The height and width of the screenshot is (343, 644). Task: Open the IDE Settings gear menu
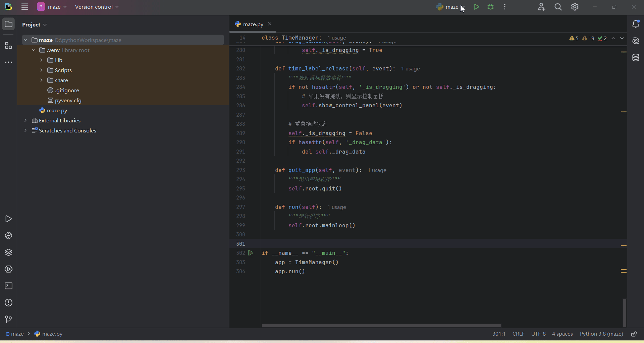tap(575, 7)
